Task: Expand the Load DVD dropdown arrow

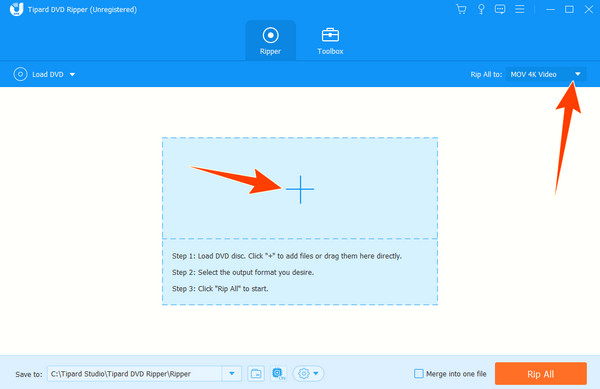Action: click(72, 75)
